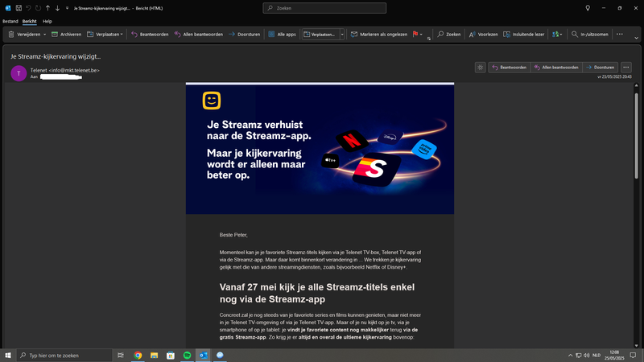Open the Bestand menu

[10, 22]
